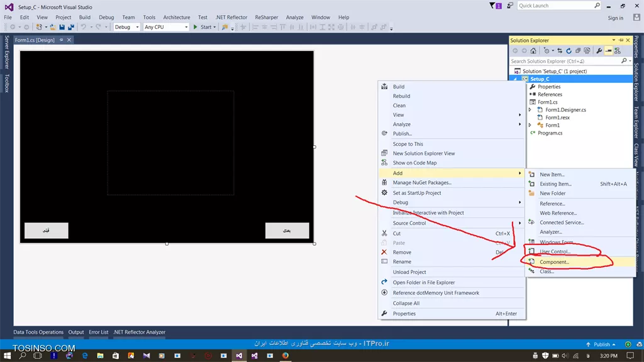Select Component... in the Add submenu
644x362 pixels.
click(580, 262)
